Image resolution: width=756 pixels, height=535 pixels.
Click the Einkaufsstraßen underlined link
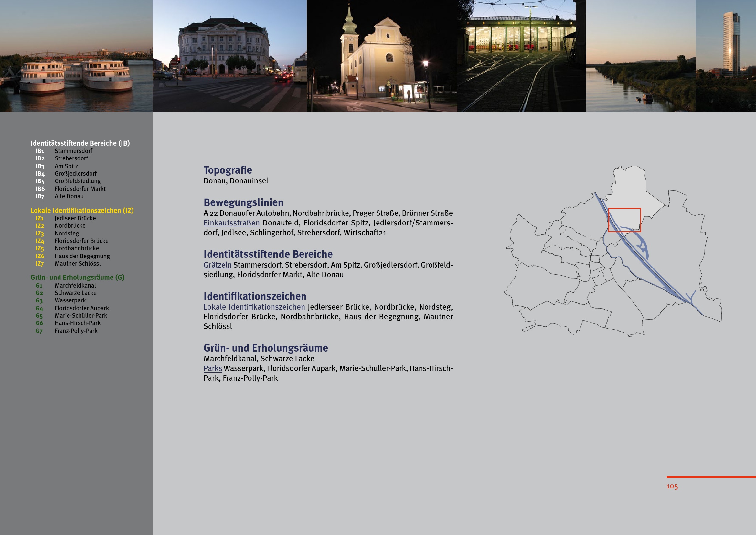pos(231,223)
